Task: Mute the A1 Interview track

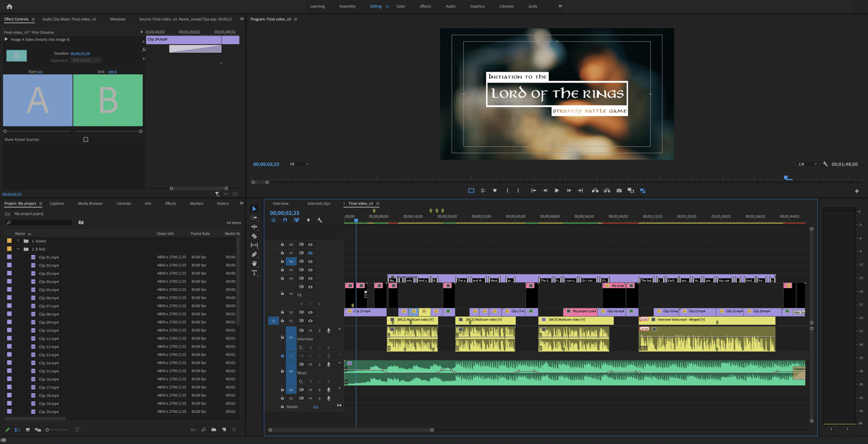Action: click(x=310, y=330)
